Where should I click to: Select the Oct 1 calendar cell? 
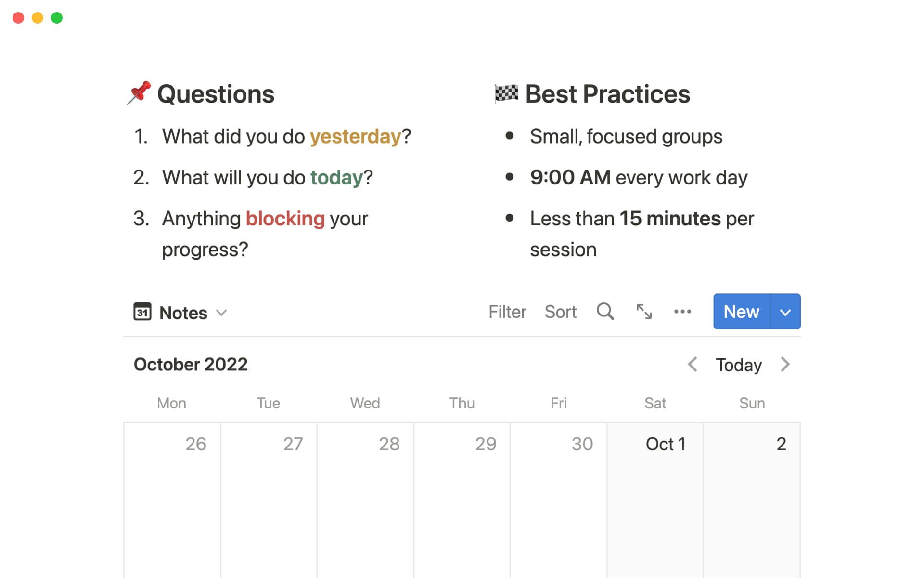point(654,496)
